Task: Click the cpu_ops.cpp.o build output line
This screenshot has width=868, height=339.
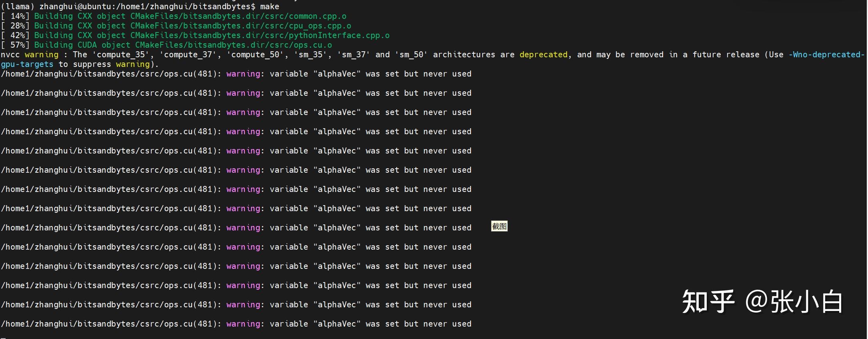Action: (x=192, y=26)
